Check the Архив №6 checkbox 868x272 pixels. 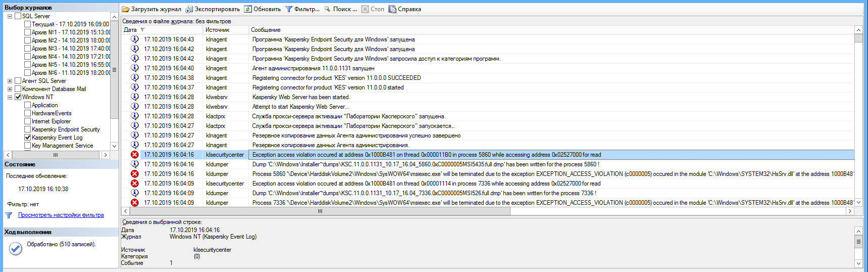[x=28, y=73]
